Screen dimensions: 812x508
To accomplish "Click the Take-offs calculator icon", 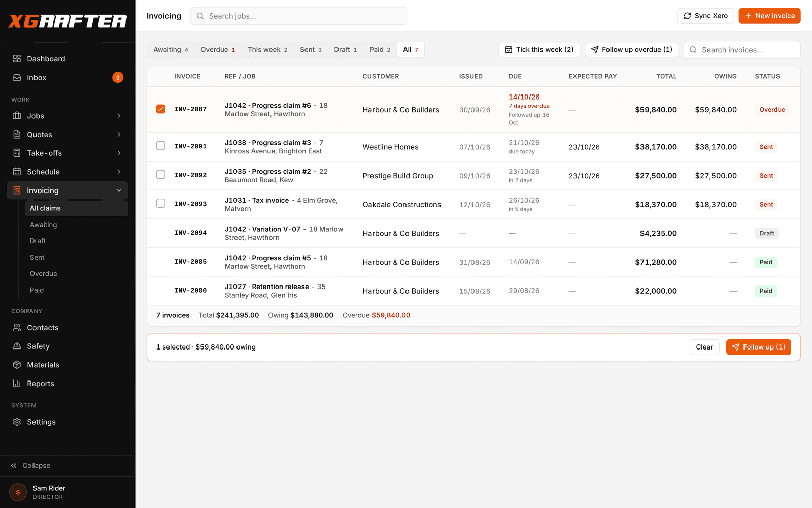I will (x=17, y=153).
